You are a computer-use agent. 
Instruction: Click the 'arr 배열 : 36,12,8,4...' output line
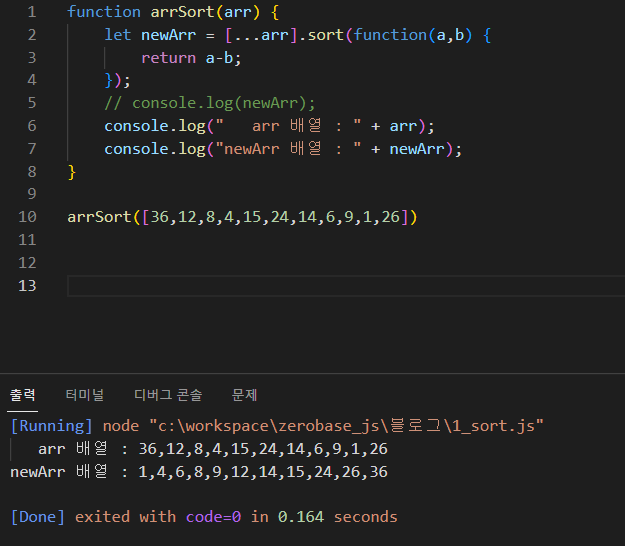tap(213, 449)
